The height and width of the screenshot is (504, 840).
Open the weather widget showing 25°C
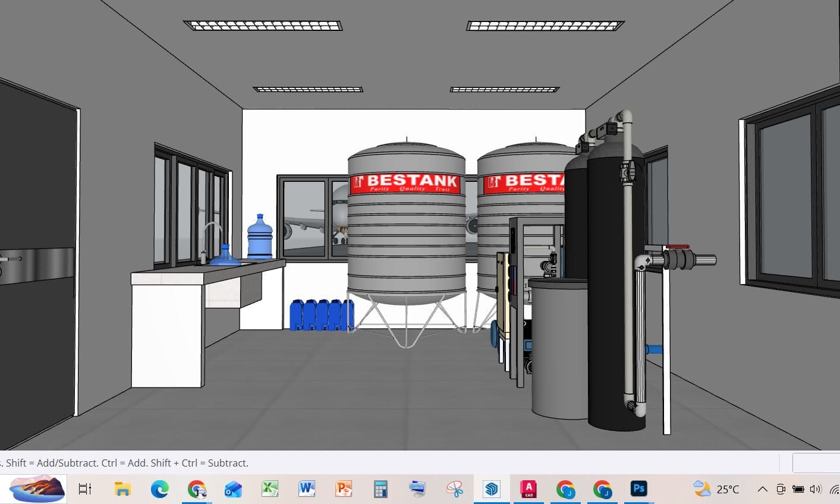[x=716, y=489]
